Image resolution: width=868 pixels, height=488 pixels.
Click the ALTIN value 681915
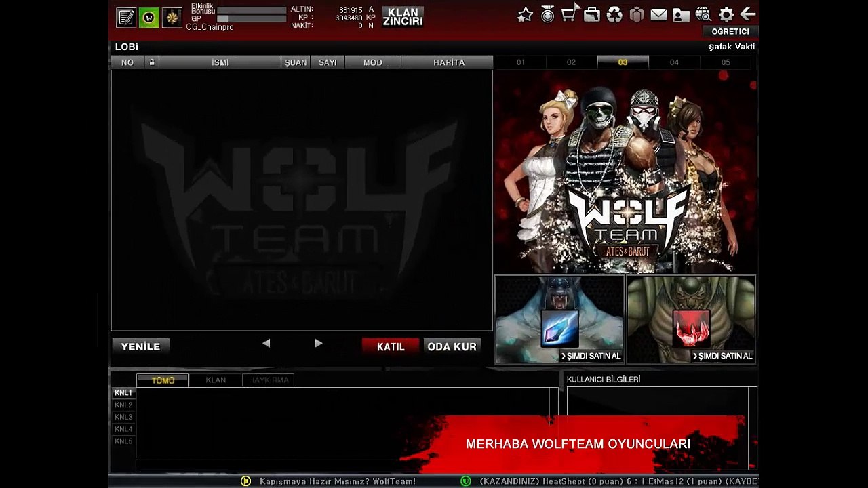click(351, 10)
